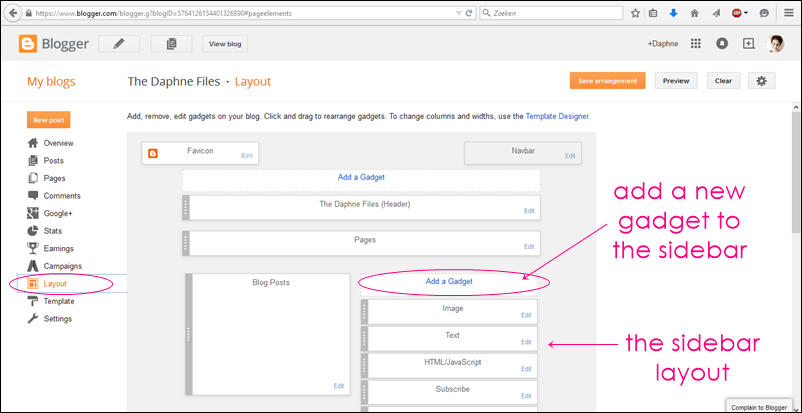Viewport: 802px width, 413px height.
Task: Edit the Text gadget
Action: pos(526,342)
